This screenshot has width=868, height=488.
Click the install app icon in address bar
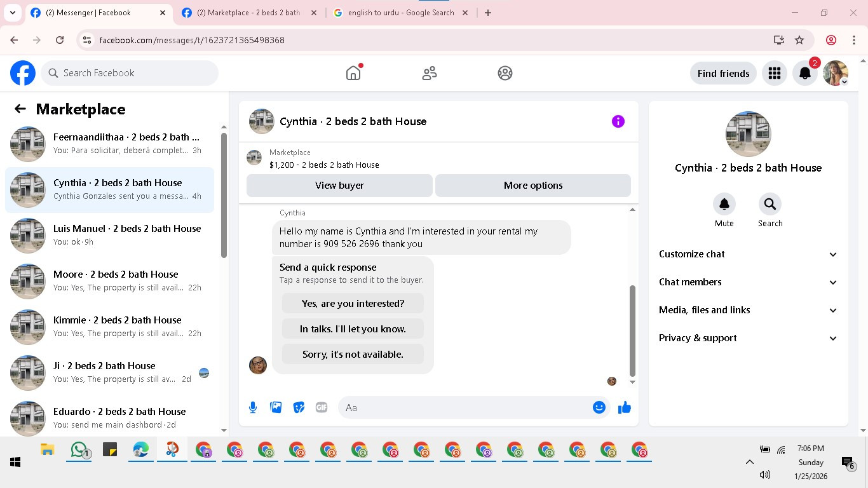pos(779,40)
